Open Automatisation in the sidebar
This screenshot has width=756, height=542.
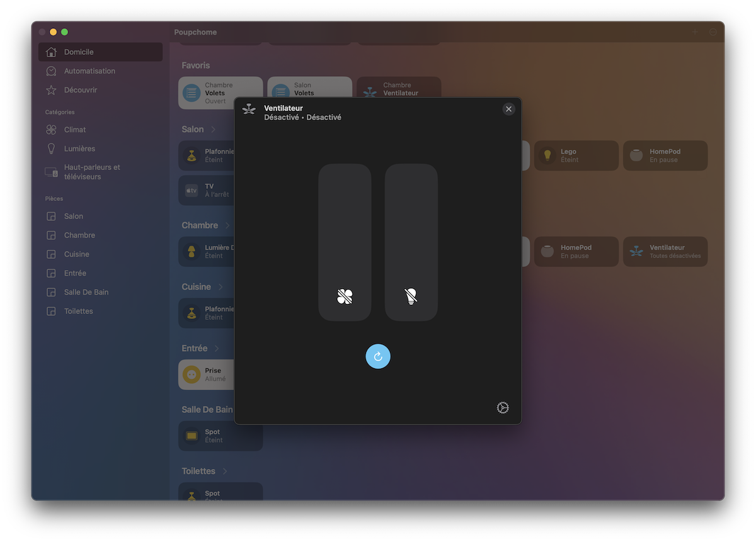tap(100, 71)
